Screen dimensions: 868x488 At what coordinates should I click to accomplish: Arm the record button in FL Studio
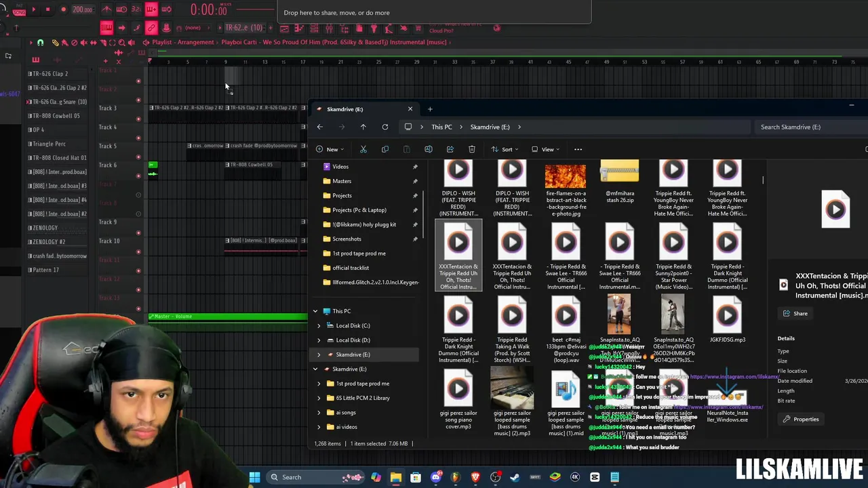[63, 9]
